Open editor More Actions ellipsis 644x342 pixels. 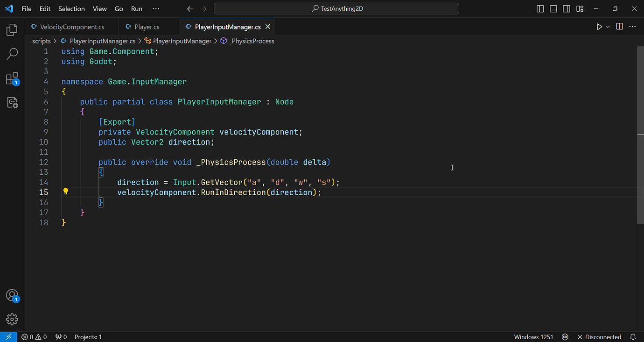[x=633, y=27]
